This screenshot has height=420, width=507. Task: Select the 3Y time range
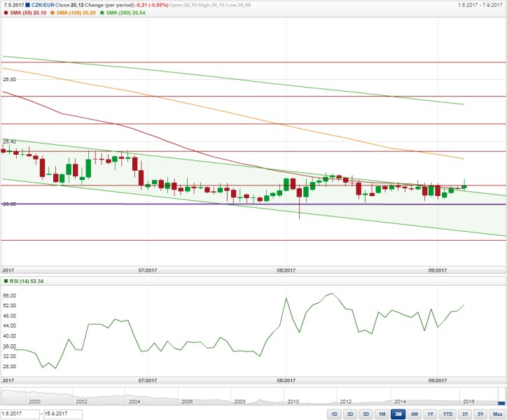click(x=465, y=414)
